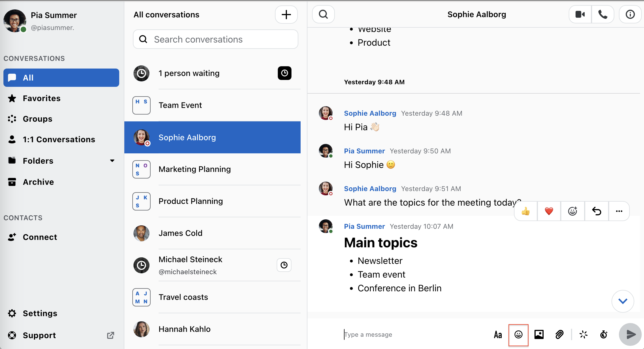This screenshot has width=644, height=349.
Task: Switch to the Groups filter
Action: click(x=37, y=119)
